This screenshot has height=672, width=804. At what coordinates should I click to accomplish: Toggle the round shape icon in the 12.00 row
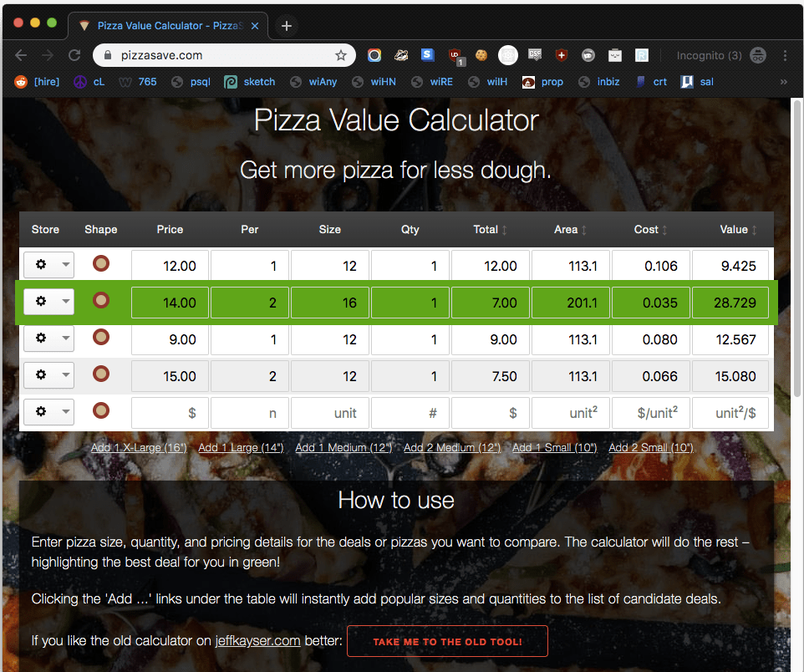(x=101, y=263)
